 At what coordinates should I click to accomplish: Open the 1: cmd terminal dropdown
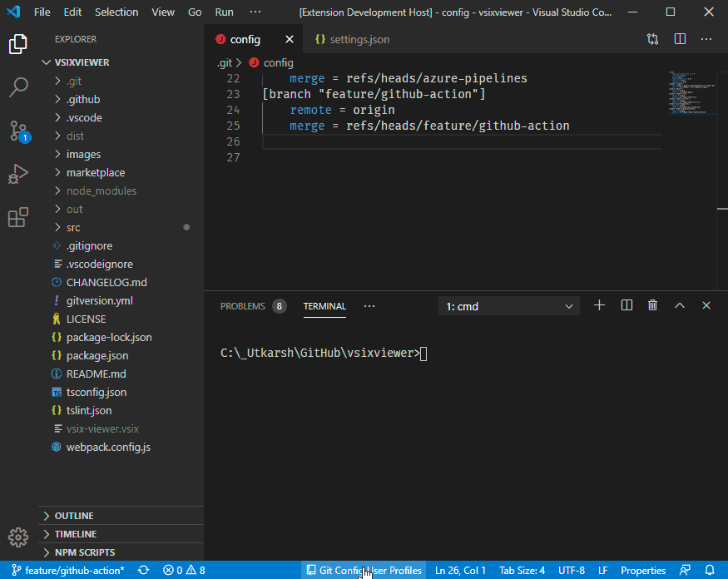coord(509,306)
